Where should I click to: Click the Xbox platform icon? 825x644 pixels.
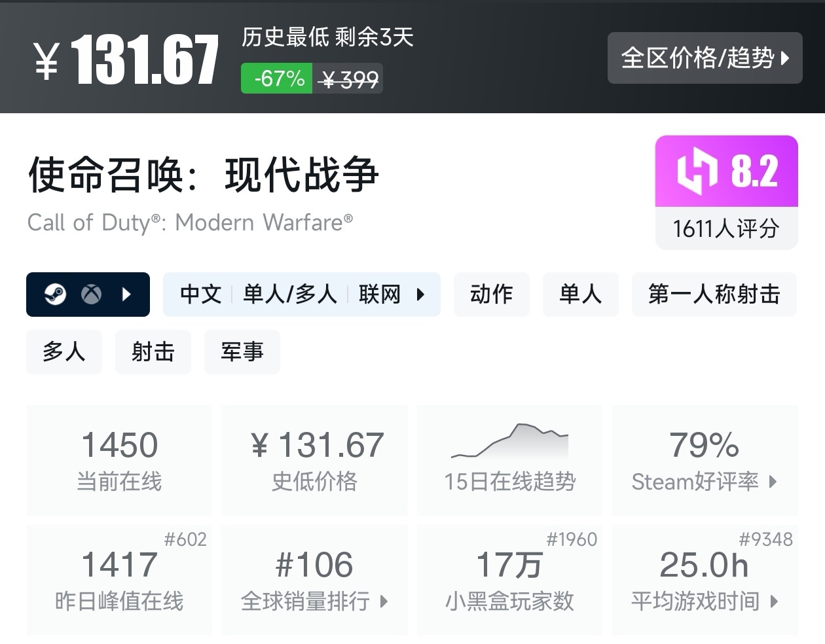pyautogui.click(x=91, y=295)
